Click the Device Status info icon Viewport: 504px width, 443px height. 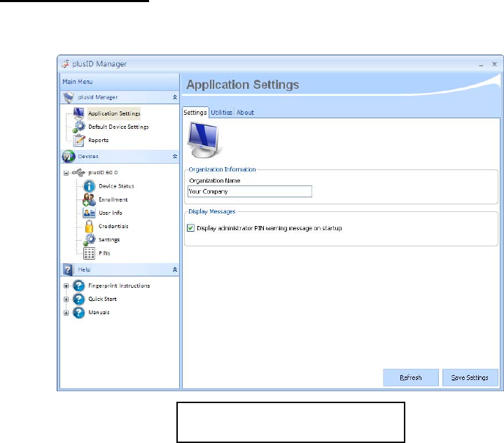(89, 186)
